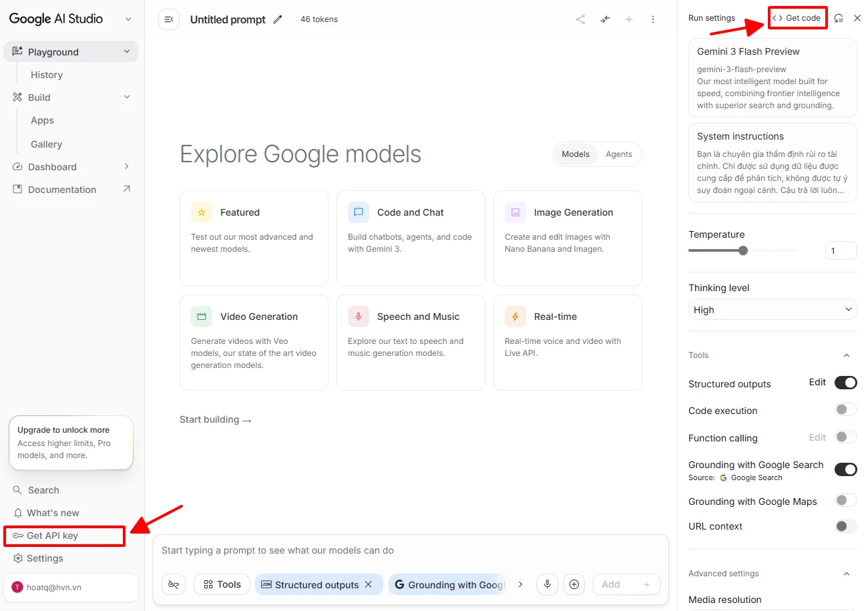
Task: Click the Add button in the prompt bar
Action: click(x=626, y=584)
